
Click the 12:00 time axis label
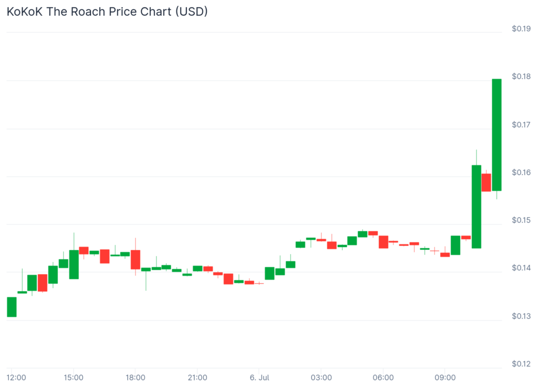(16, 378)
